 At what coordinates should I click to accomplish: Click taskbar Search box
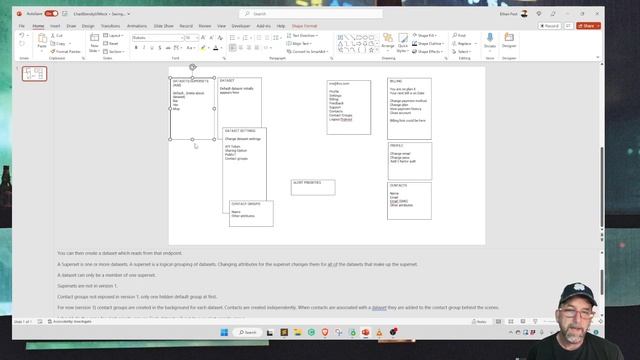247,333
